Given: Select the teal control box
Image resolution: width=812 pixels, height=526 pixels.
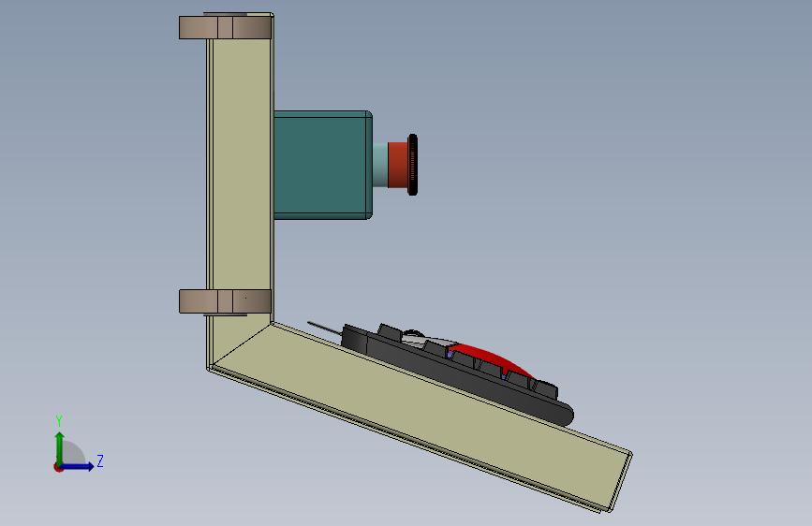Looking at the screenshot, I should pos(322,165).
